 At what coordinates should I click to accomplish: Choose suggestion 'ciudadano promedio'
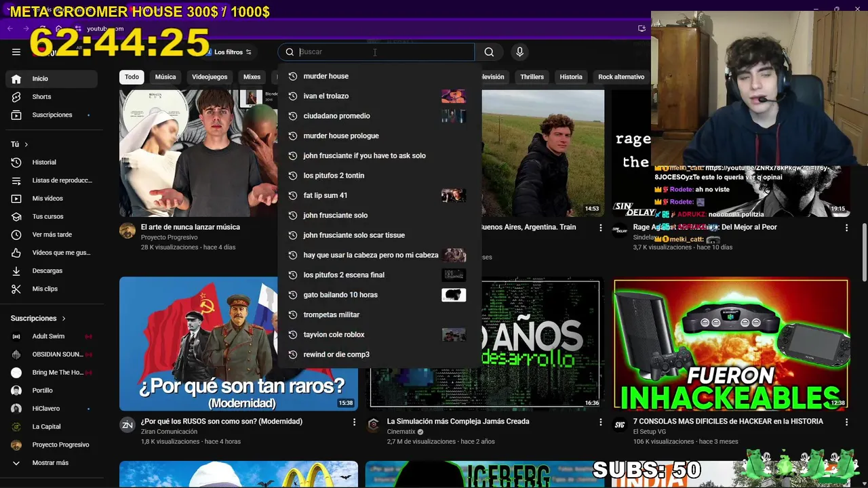point(380,116)
